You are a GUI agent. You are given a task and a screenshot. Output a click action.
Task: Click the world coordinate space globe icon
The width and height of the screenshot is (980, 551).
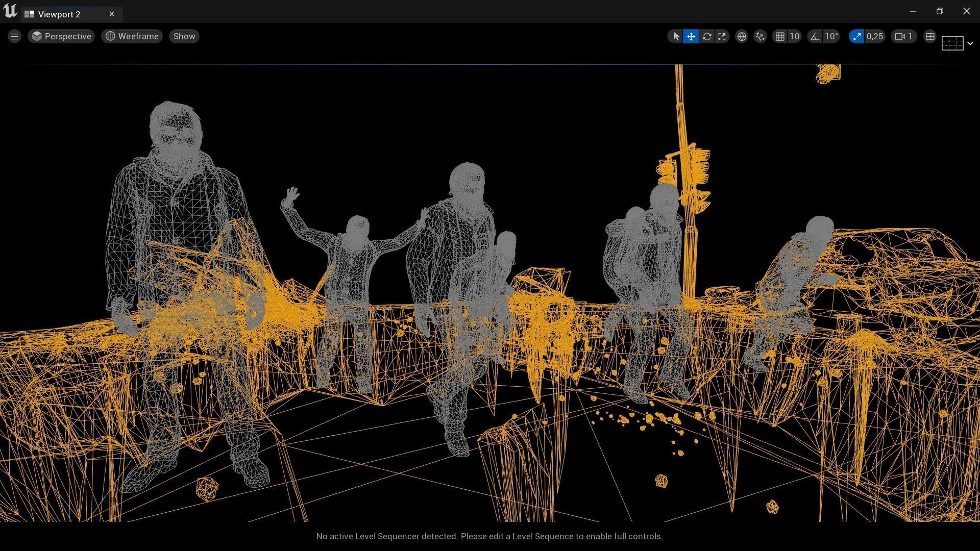pos(742,36)
